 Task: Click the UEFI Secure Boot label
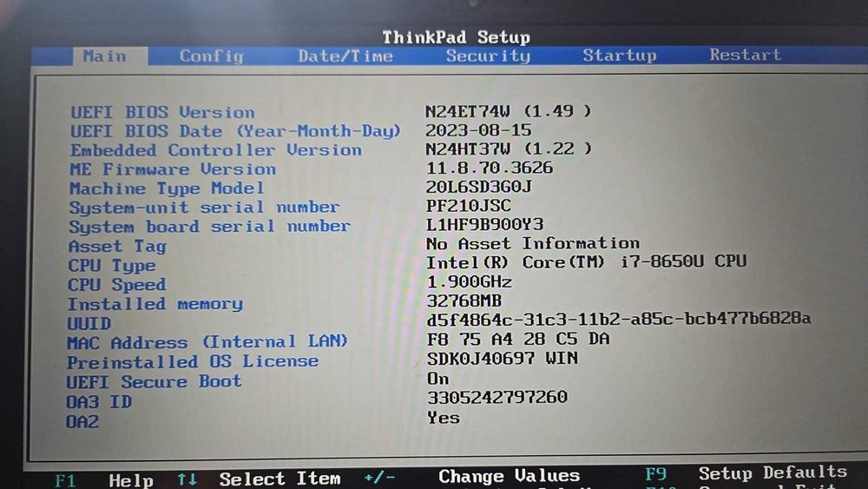coord(154,381)
